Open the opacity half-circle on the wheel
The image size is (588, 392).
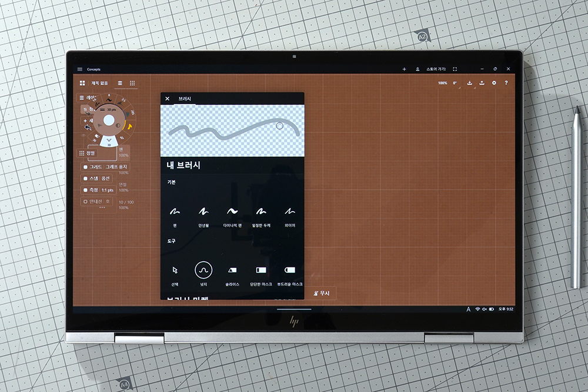tap(119, 126)
